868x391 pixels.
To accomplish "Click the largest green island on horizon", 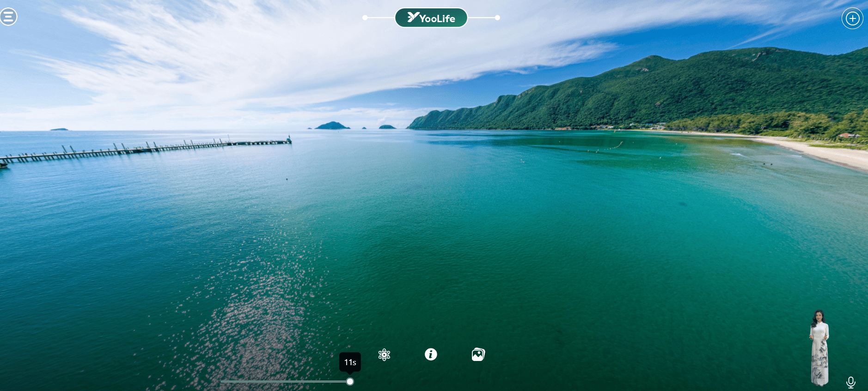I will (332, 126).
